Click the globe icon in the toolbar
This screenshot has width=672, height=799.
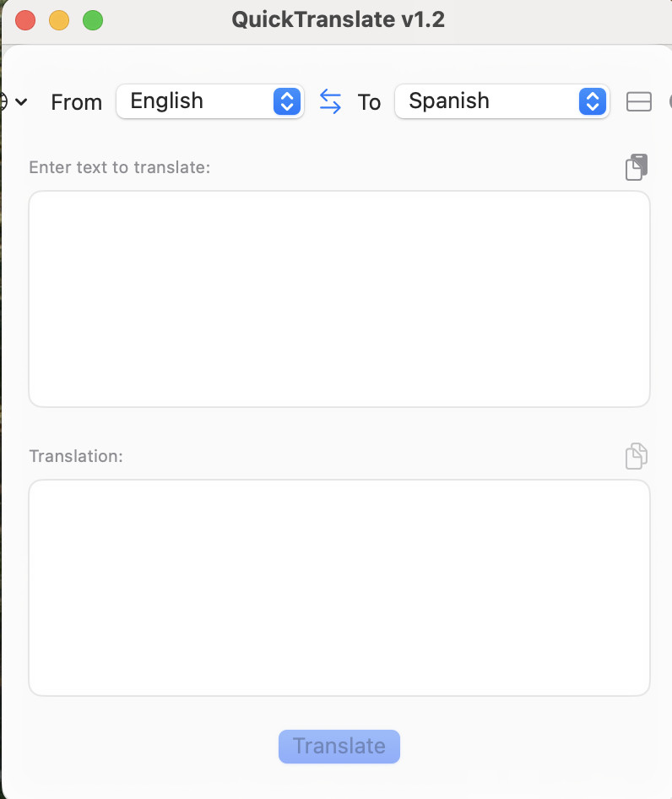click(3, 102)
